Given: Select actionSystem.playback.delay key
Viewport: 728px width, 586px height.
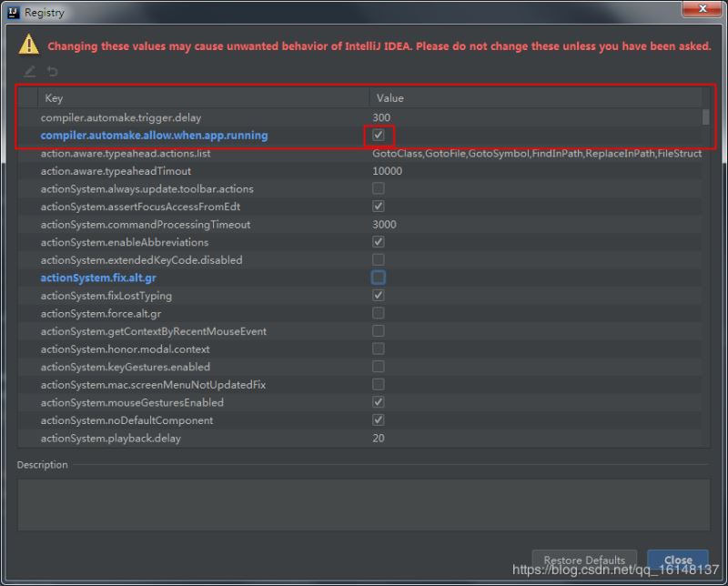Looking at the screenshot, I should click(x=110, y=438).
